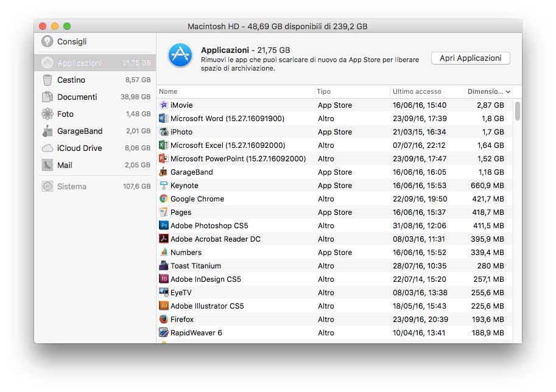Click the Adobe Acrobat Reader DC icon

pos(163,239)
